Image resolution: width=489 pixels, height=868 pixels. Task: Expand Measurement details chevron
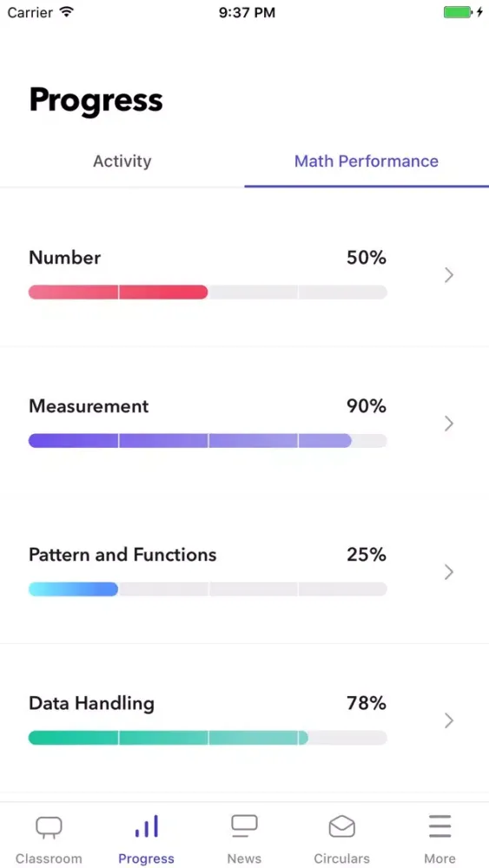pyautogui.click(x=449, y=424)
